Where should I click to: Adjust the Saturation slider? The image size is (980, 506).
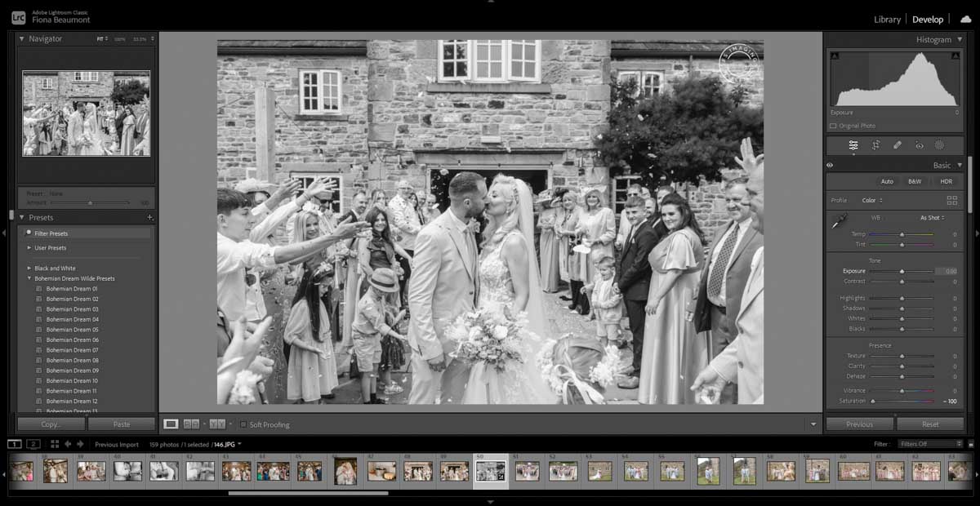(x=902, y=402)
